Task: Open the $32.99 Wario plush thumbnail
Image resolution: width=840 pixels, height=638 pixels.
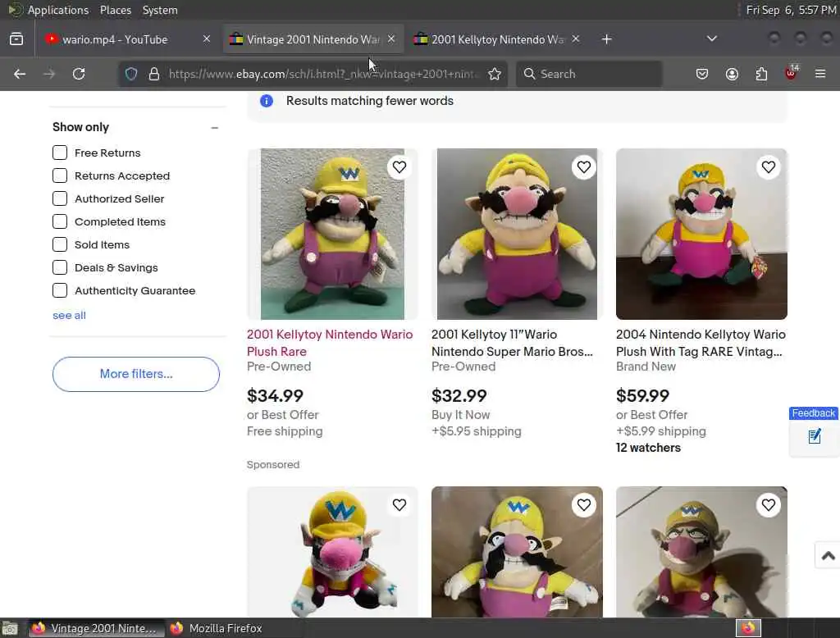Action: 517,234
